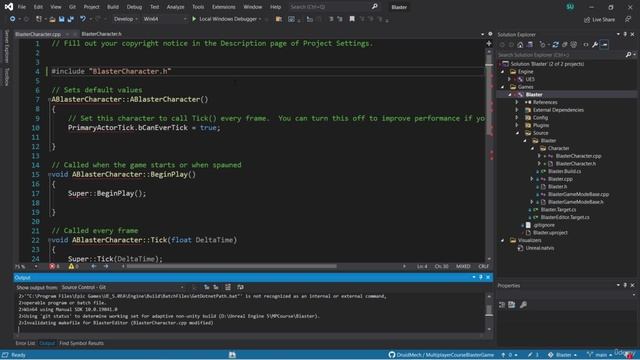Click Solution Explorer Home icon
Viewport: 640px width, 360px height.
point(520,44)
